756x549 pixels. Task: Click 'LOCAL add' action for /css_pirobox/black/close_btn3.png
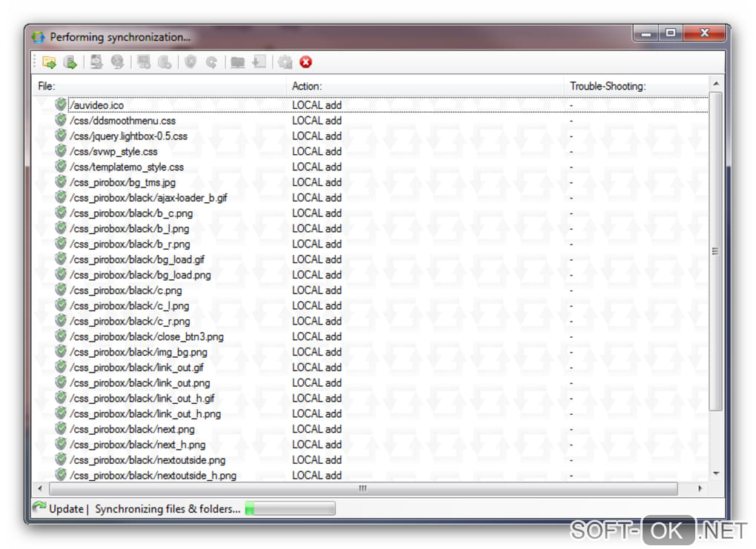coord(316,336)
